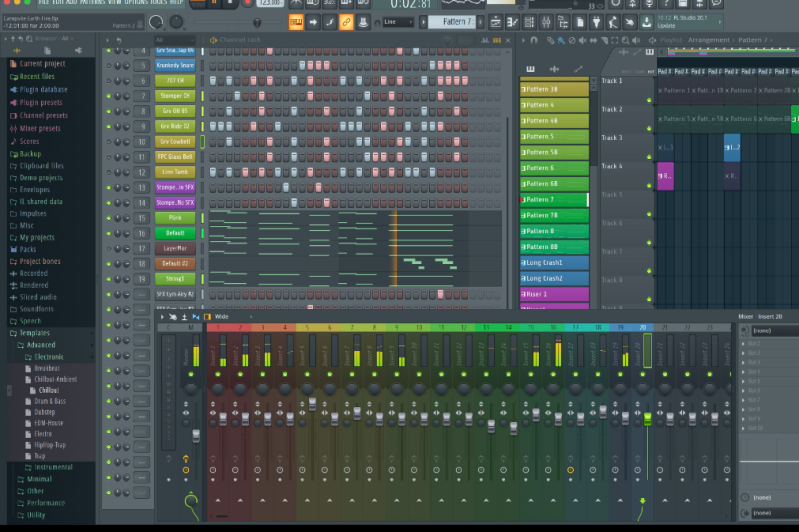Toggle mute LED for Grv Cowbell channel
This screenshot has width=799, height=532.
point(108,142)
